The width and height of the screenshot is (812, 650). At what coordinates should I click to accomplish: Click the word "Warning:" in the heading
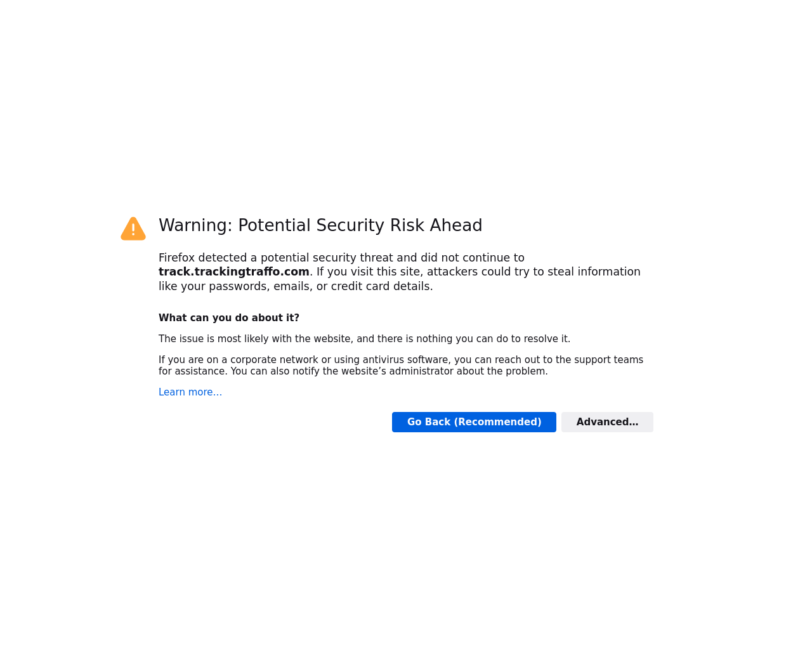coord(195,225)
